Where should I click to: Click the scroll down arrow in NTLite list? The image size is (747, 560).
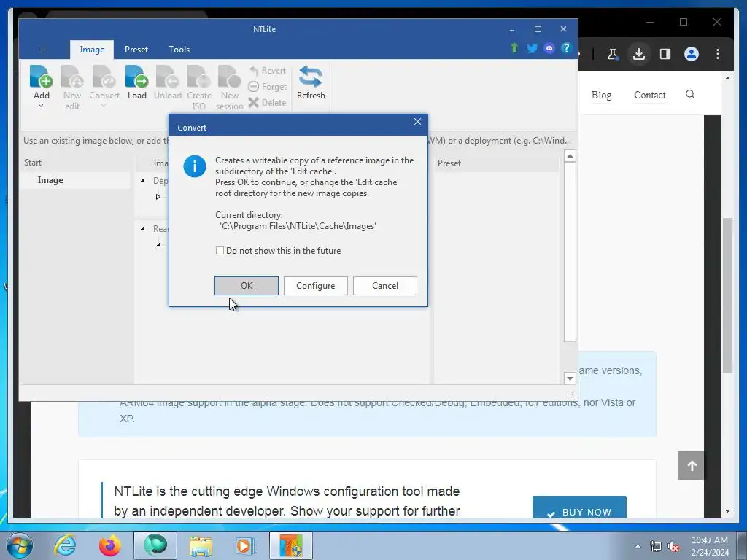(570, 378)
